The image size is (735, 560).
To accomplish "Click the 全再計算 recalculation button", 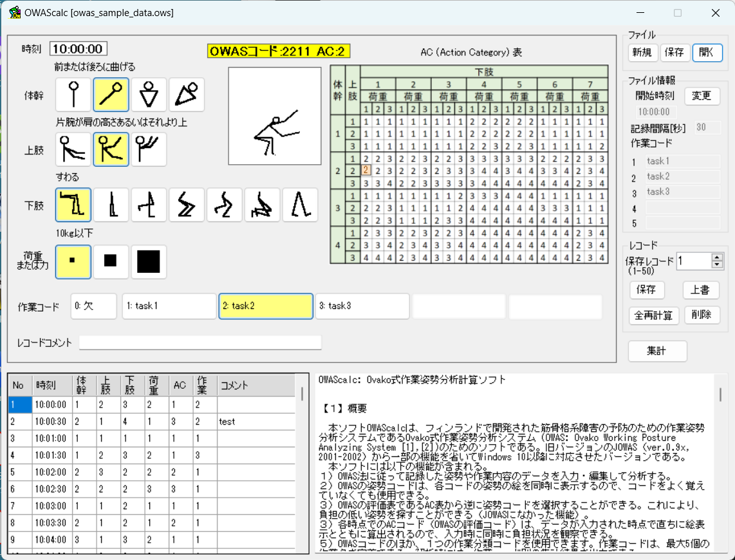I will pos(654,315).
